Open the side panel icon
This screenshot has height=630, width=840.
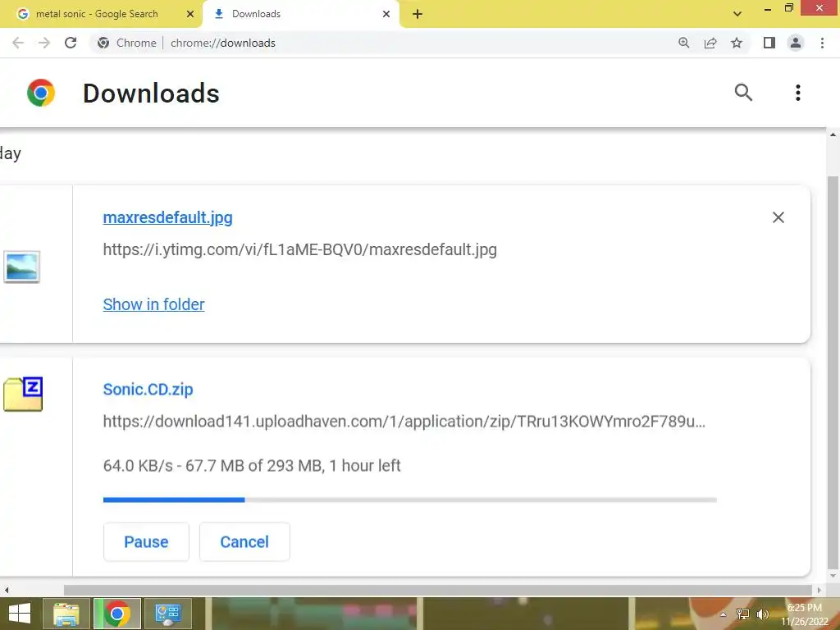click(769, 43)
